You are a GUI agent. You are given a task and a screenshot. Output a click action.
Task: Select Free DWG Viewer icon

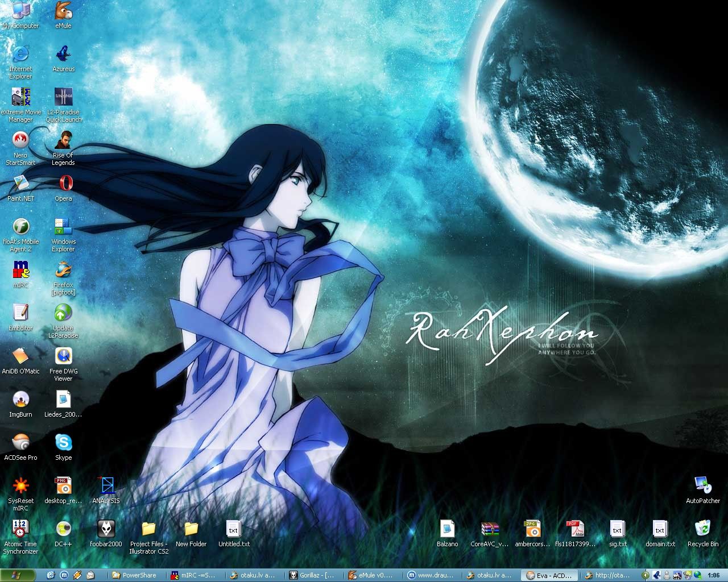(63, 364)
